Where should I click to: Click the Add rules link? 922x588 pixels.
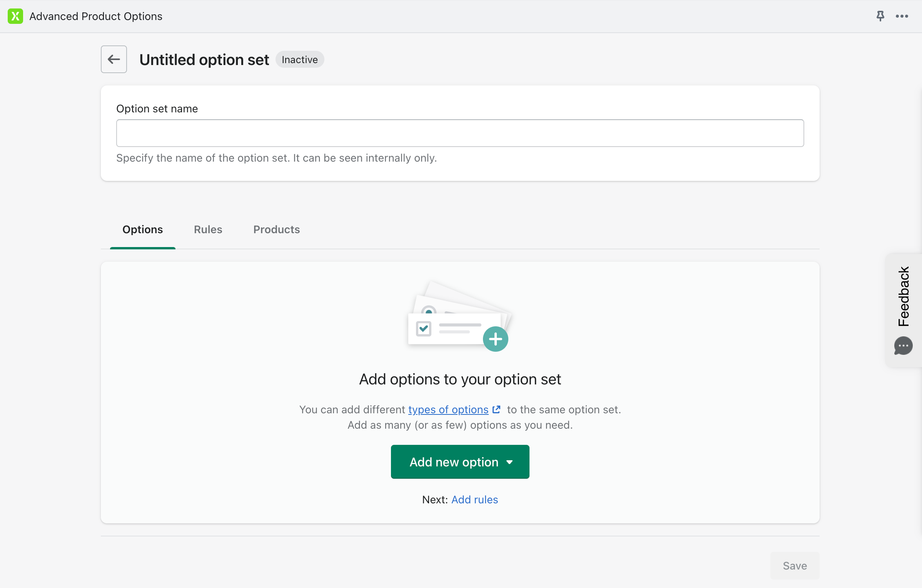pos(474,499)
